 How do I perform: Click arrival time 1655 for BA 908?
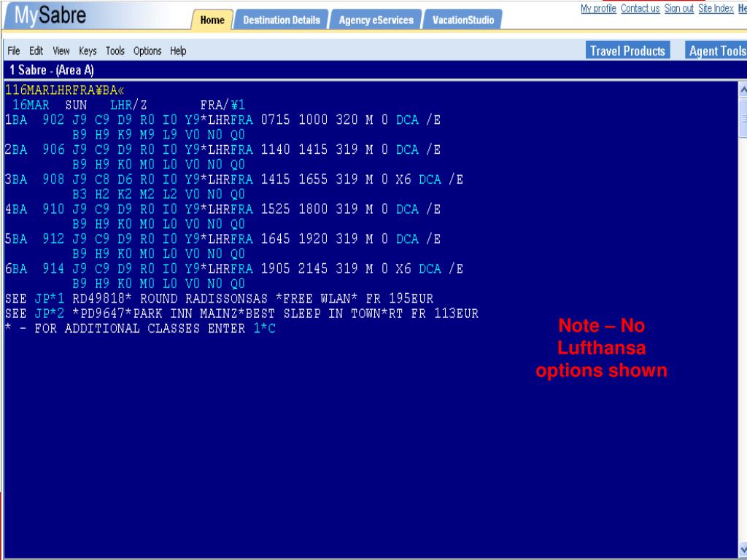point(313,179)
